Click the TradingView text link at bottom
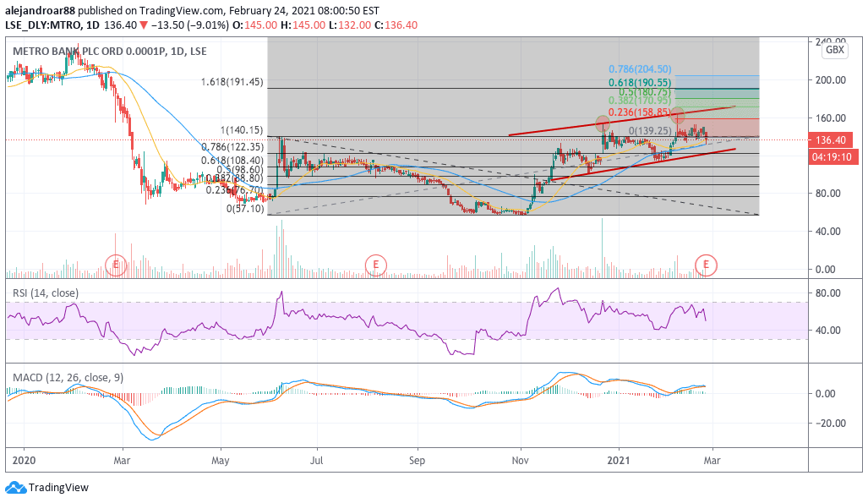Viewport: 868px width, 503px height. [x=58, y=488]
